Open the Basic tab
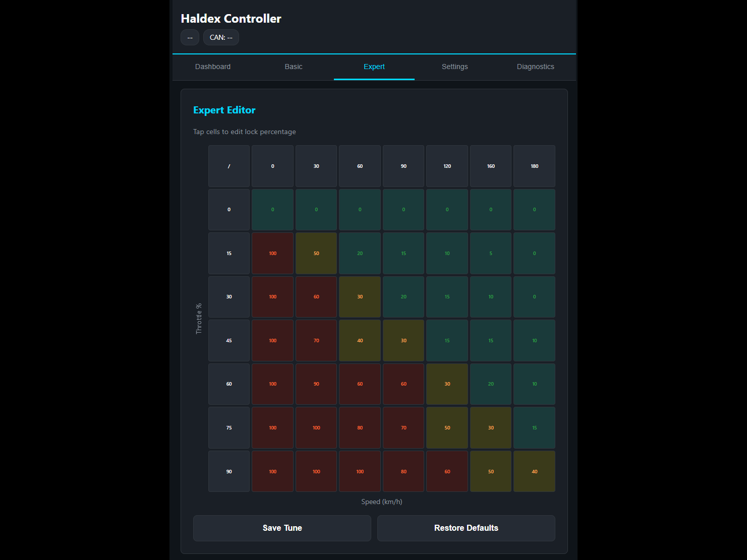Viewport: 747px width, 560px height. [x=294, y=67]
